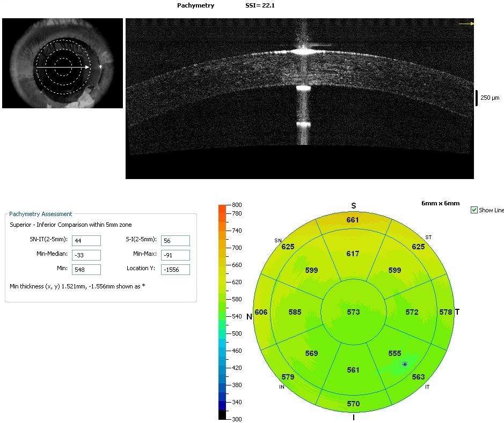The height and width of the screenshot is (423, 504).
Task: Click the 540 label on color scale
Action: click(237, 316)
